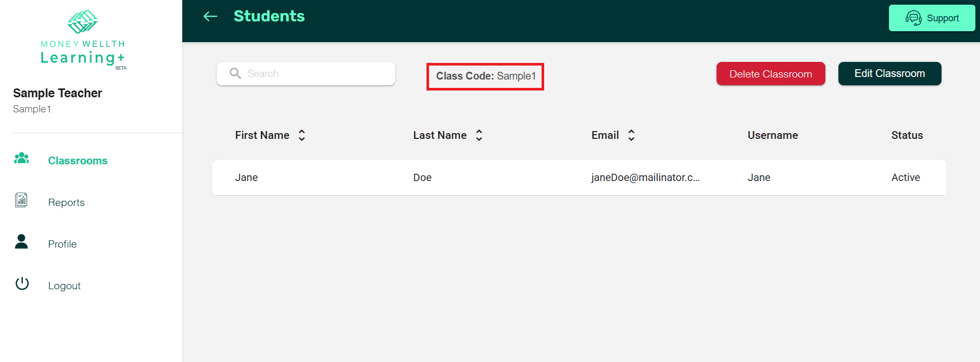Click the magnifying glass search icon
This screenshot has width=980, height=362.
pos(235,73)
